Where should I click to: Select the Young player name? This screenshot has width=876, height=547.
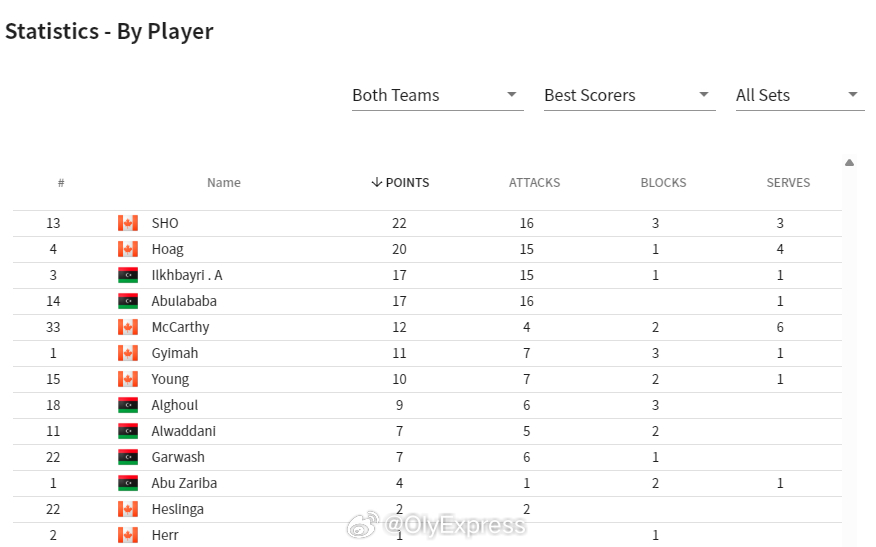click(x=170, y=379)
